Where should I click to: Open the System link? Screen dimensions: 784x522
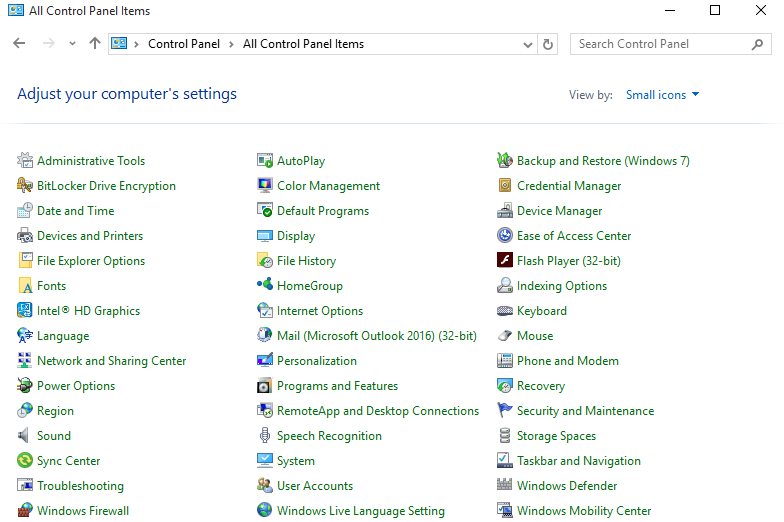pyautogui.click(x=296, y=461)
